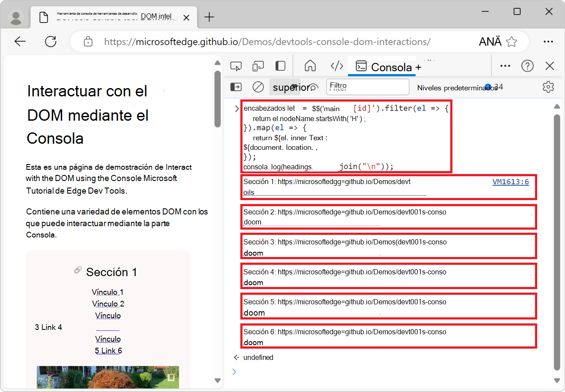Image resolution: width=565 pixels, height=392 pixels.
Task: Open the DevTools help icon
Action: click(x=527, y=66)
